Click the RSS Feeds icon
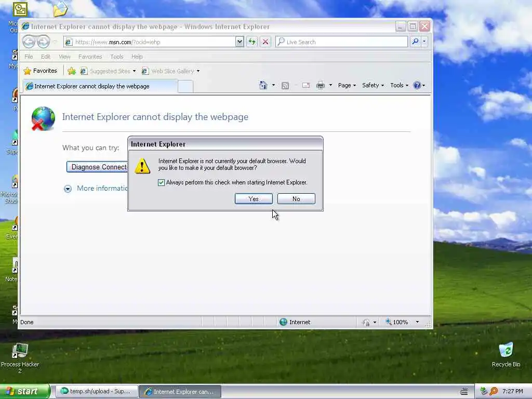 [x=285, y=86]
